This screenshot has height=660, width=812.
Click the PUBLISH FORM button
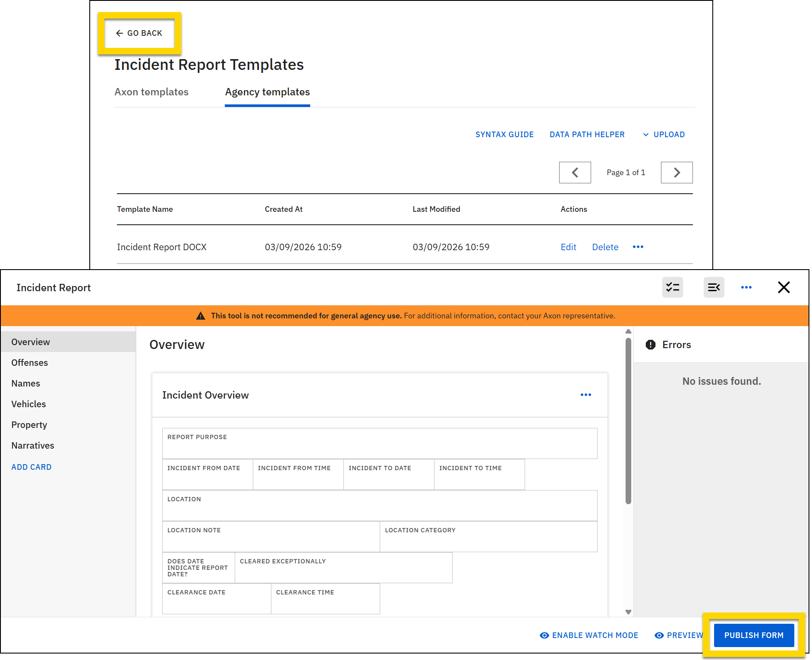[754, 635]
